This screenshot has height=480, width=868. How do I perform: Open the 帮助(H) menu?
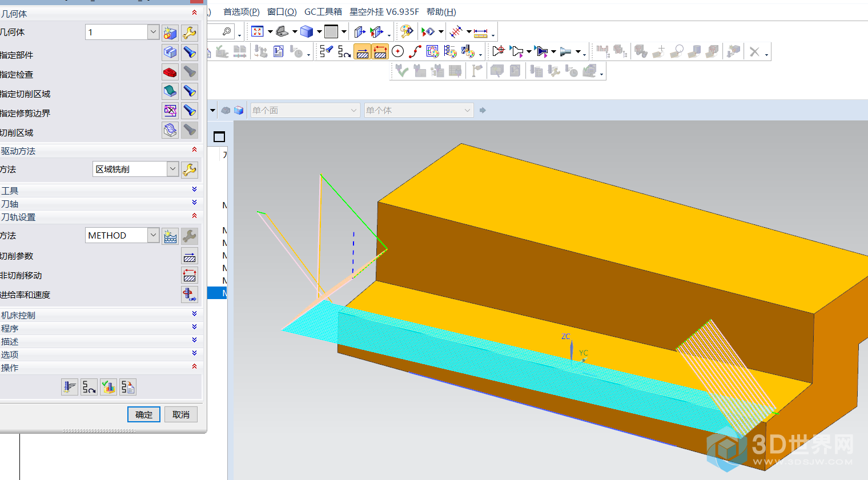pyautogui.click(x=441, y=11)
